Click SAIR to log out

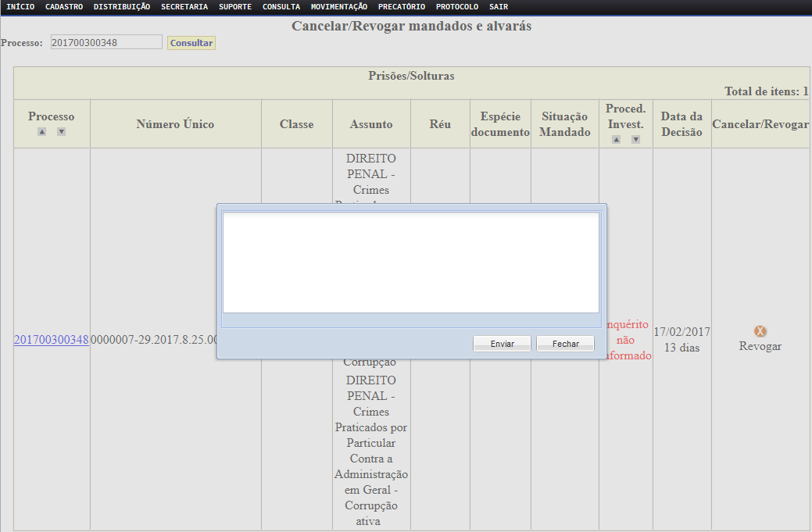pyautogui.click(x=499, y=6)
